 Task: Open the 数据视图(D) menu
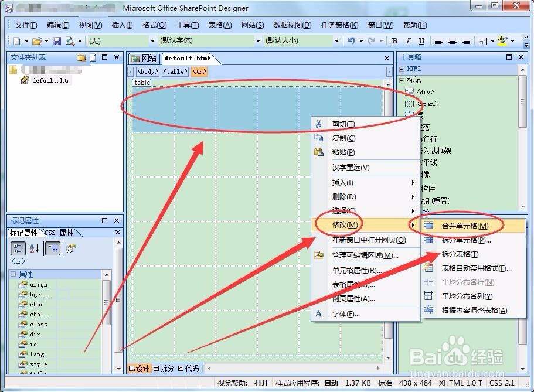292,25
